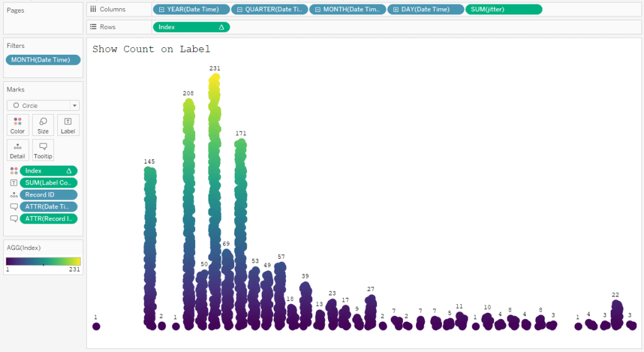Collapse the YEAR(Date Time) pill hierarchy

[161, 9]
